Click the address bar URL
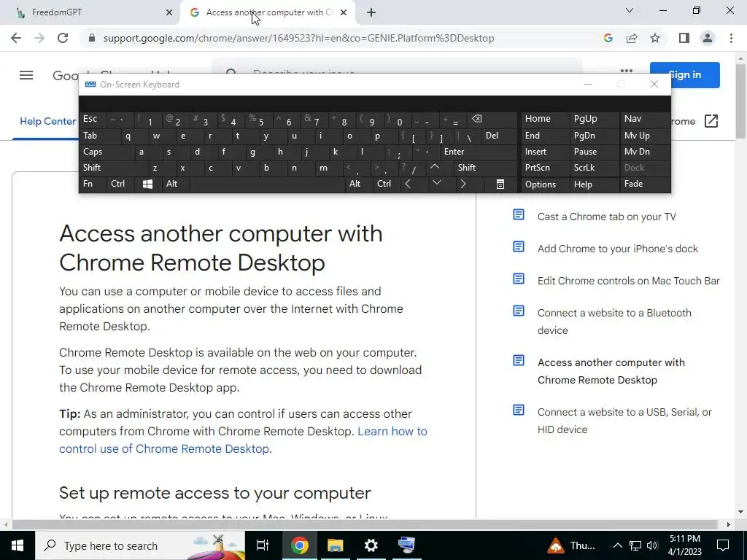 [x=298, y=38]
